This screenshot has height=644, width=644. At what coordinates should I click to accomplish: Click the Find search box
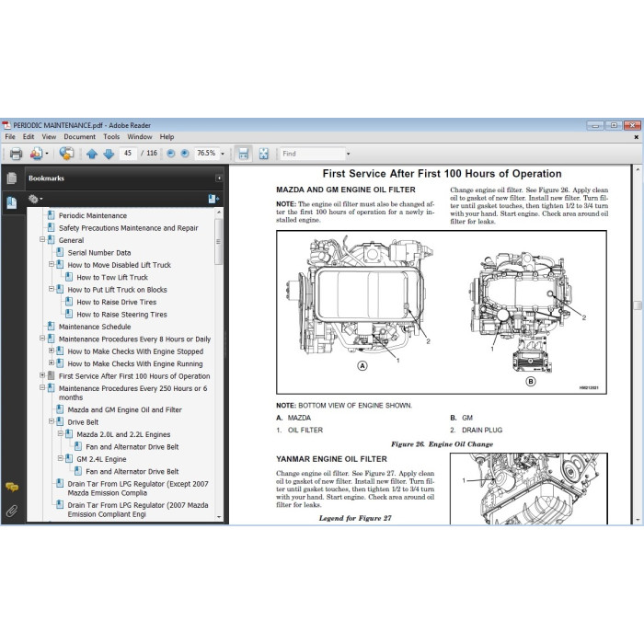[312, 154]
